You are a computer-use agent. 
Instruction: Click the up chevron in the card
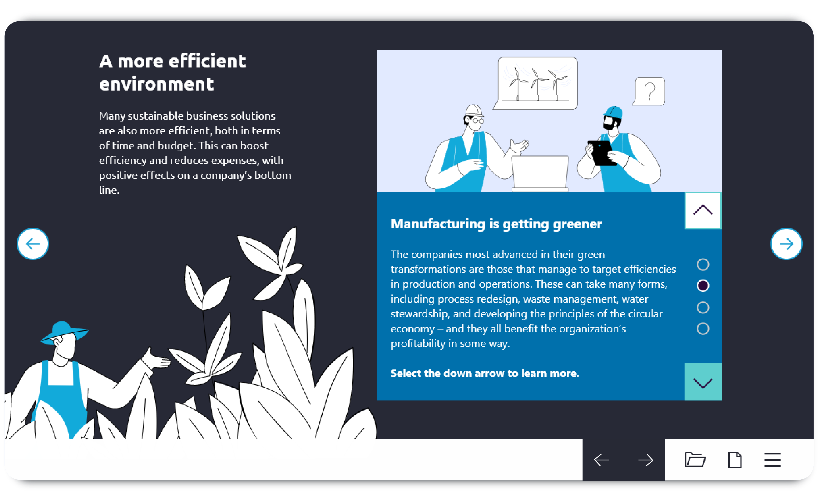point(703,210)
